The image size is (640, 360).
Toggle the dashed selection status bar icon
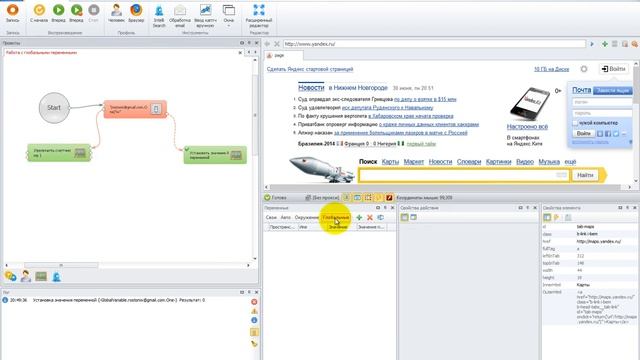coord(368,198)
